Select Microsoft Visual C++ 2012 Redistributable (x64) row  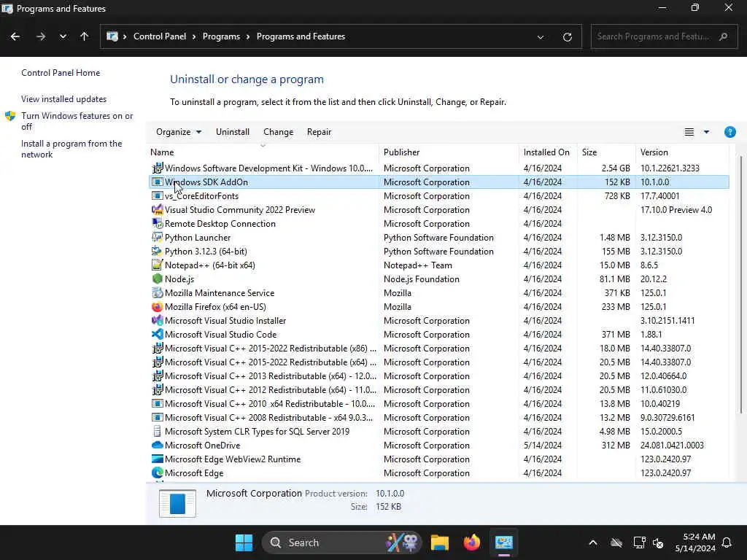coord(438,389)
